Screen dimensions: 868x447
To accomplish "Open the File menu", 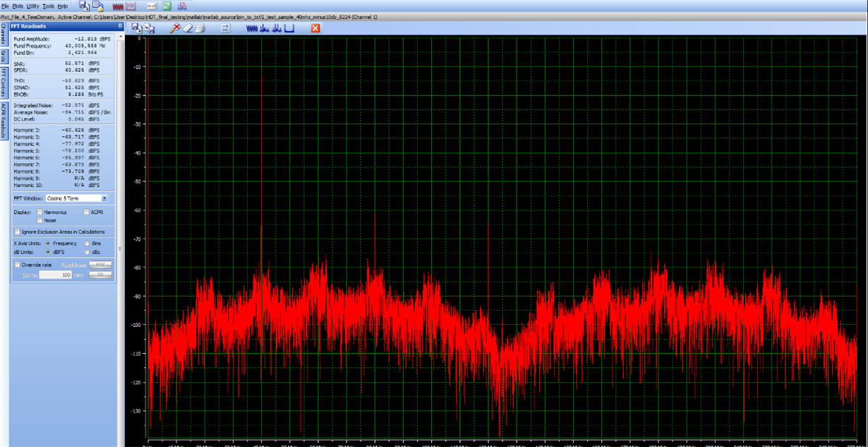I will click(6, 6).
